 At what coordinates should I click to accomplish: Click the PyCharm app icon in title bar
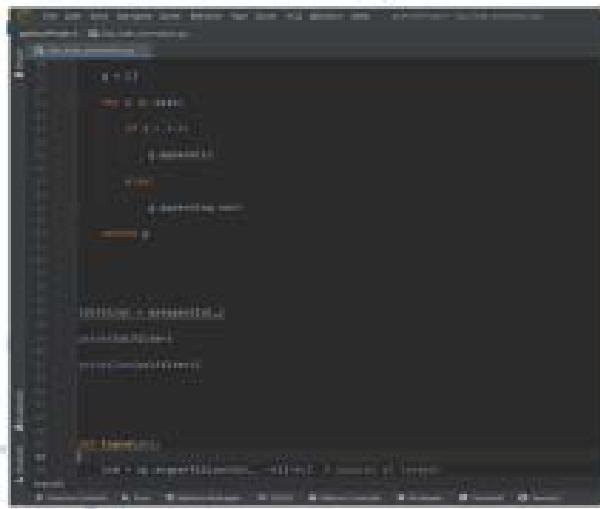click(x=23, y=17)
